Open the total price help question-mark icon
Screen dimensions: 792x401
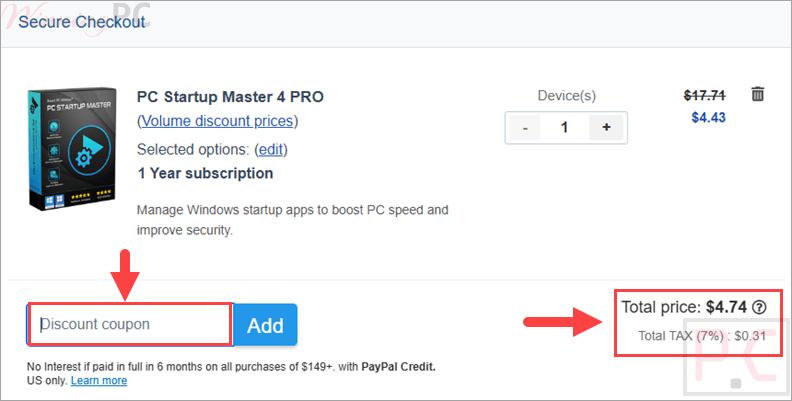[x=759, y=307]
